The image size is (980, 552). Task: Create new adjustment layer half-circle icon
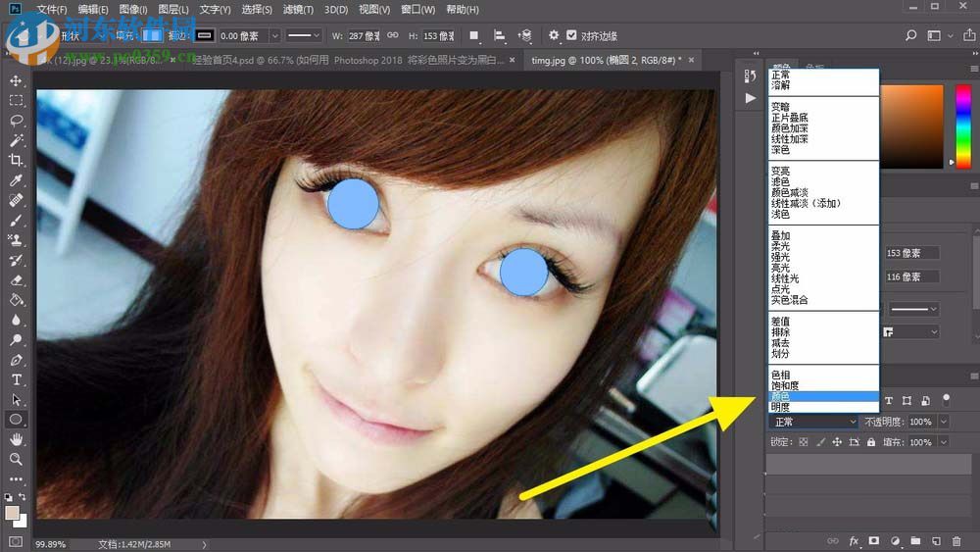pyautogui.click(x=895, y=541)
